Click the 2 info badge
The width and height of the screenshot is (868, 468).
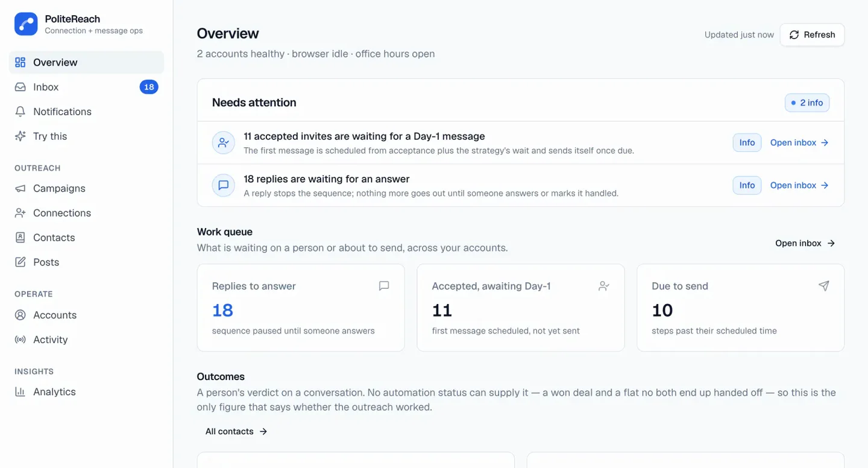807,103
